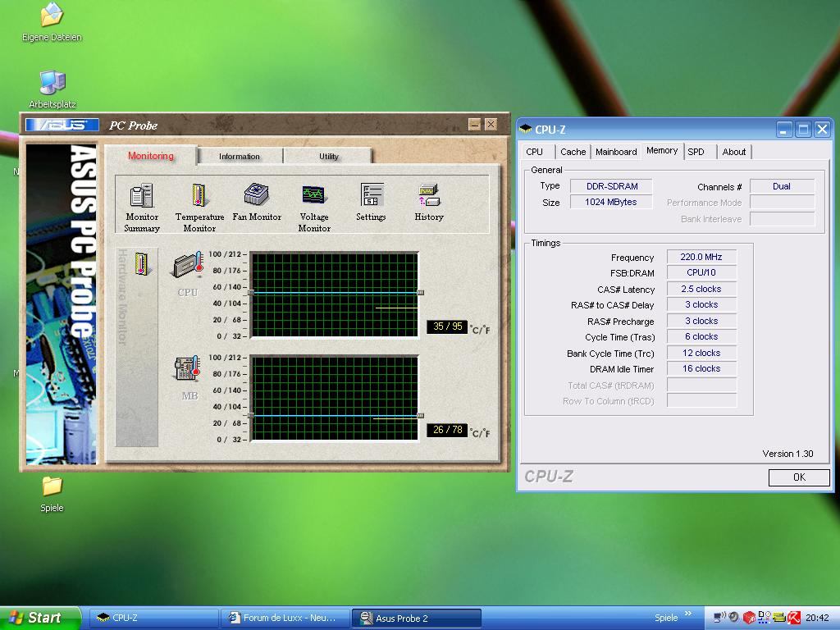The height and width of the screenshot is (630, 840).
Task: Click the CPU temperature readout 35 / 95
Action: pos(447,326)
